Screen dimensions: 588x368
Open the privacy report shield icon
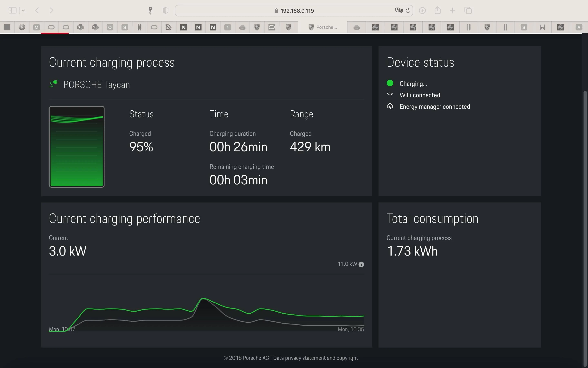[x=165, y=10]
